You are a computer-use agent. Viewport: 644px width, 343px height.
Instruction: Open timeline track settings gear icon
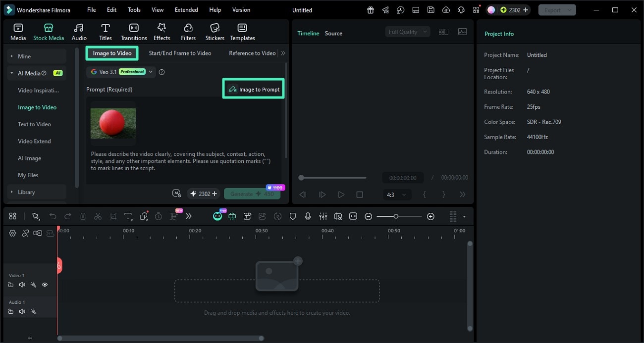point(12,233)
